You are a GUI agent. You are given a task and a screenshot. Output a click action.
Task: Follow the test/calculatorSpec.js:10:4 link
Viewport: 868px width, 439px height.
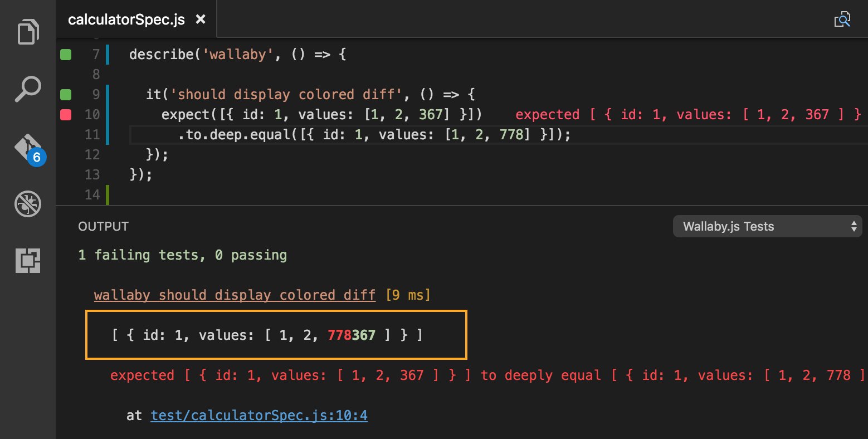point(259,416)
